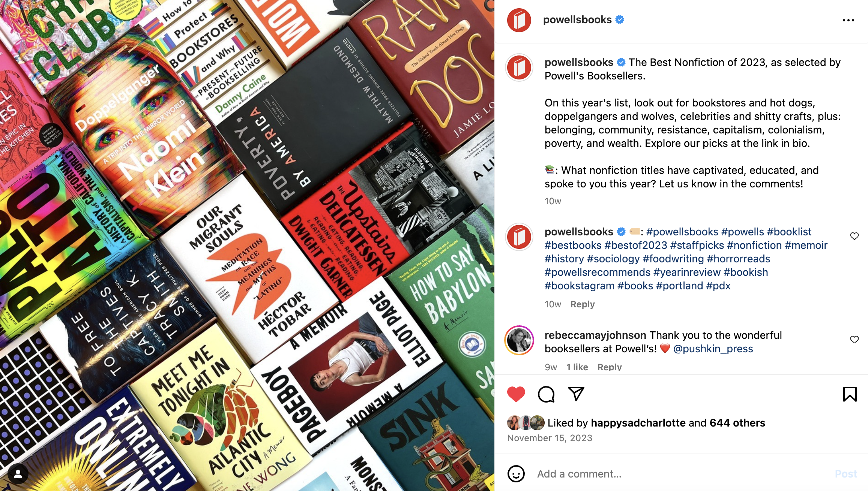Reply to the powellsbooks hashtag comment
868x491 pixels.
click(x=582, y=304)
